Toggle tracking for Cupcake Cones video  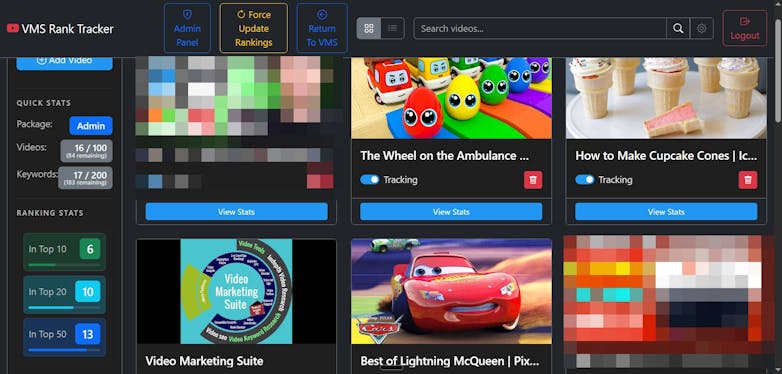(585, 180)
